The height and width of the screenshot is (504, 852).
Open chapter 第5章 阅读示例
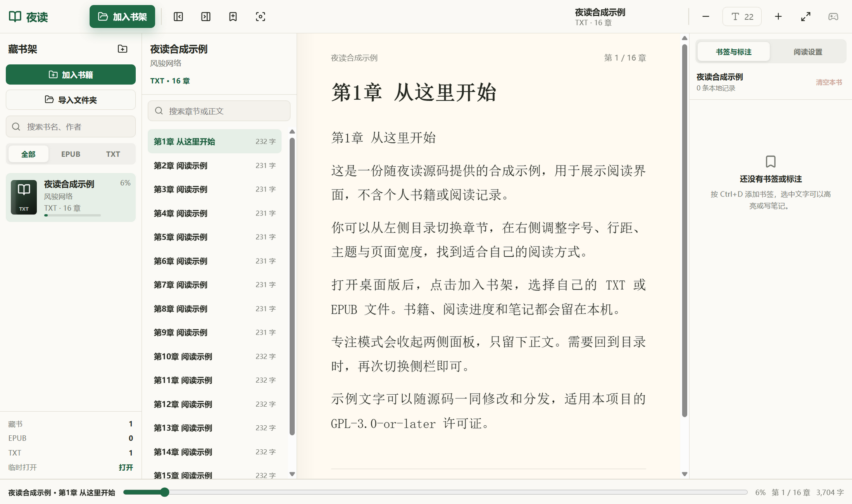coord(214,237)
